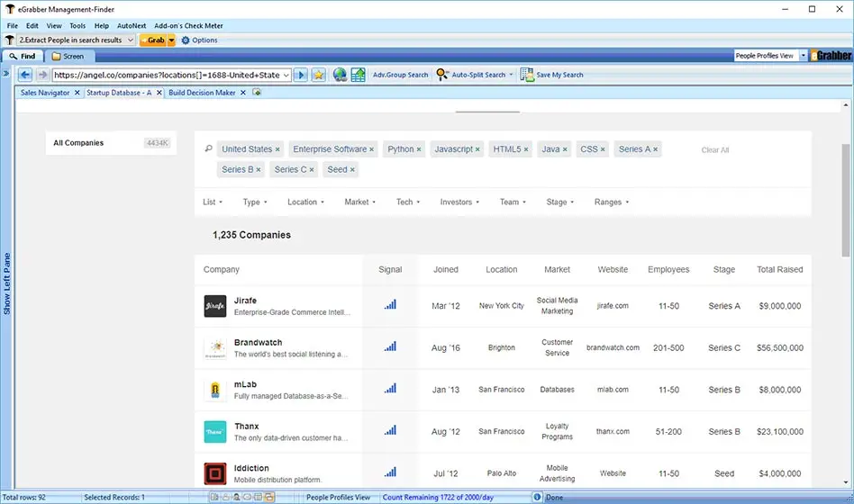Open the Tools menu
This screenshot has width=854, height=504.
point(77,25)
